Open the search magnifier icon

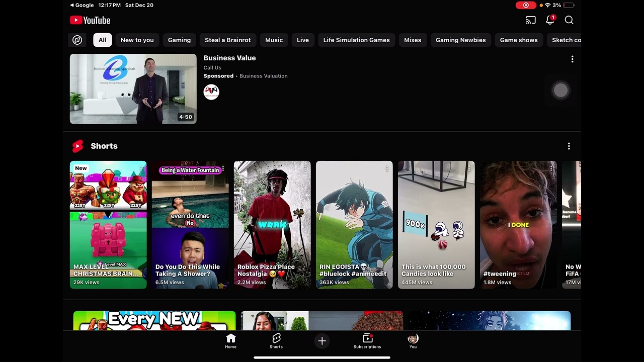569,20
